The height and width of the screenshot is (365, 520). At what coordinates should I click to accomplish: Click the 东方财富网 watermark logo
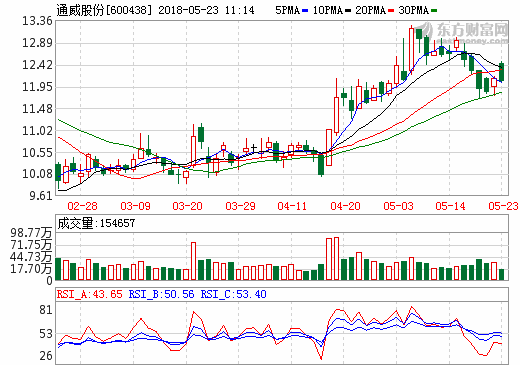(467, 33)
